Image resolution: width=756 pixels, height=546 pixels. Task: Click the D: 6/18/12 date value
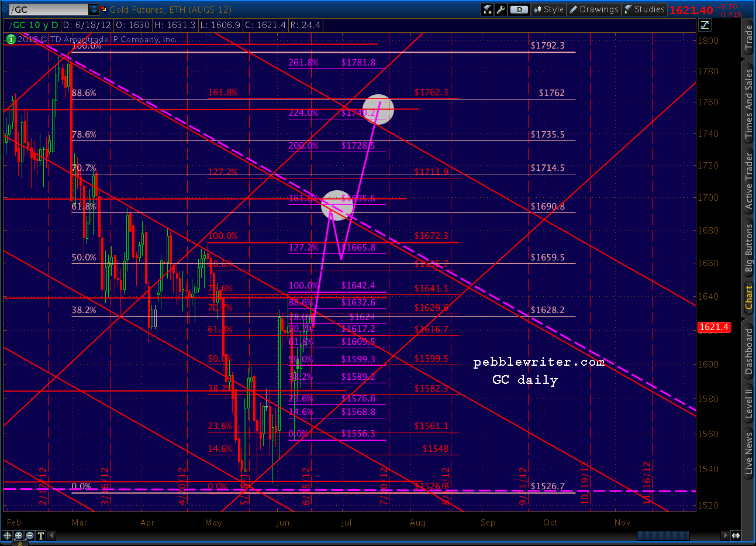point(88,25)
